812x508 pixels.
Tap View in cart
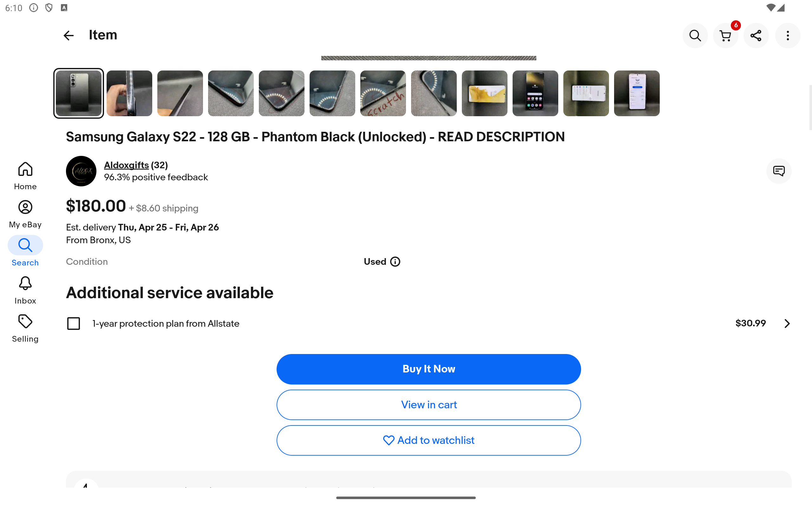tap(429, 404)
